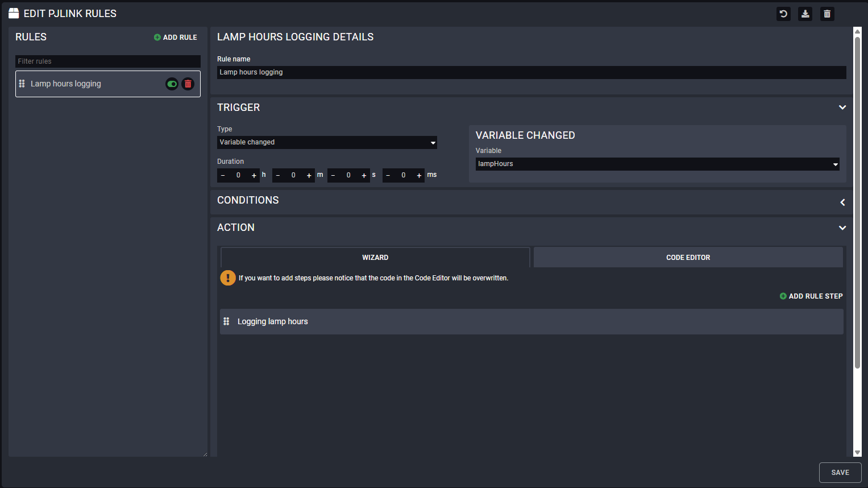
Task: Click Add Rule Step
Action: [811, 296]
